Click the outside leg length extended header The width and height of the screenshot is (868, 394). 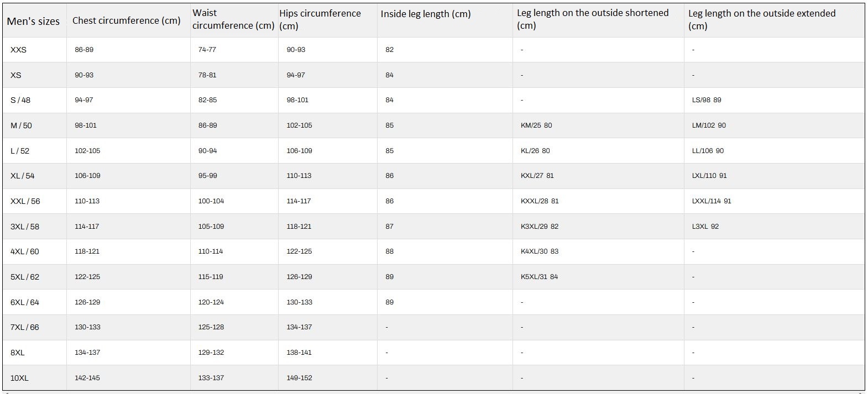pyautogui.click(x=761, y=19)
